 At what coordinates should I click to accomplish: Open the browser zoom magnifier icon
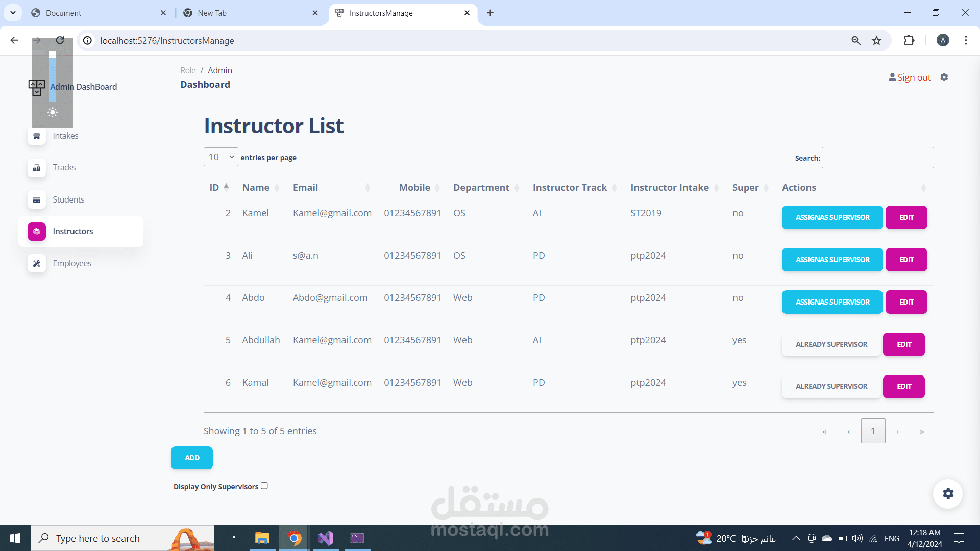pos(856,40)
